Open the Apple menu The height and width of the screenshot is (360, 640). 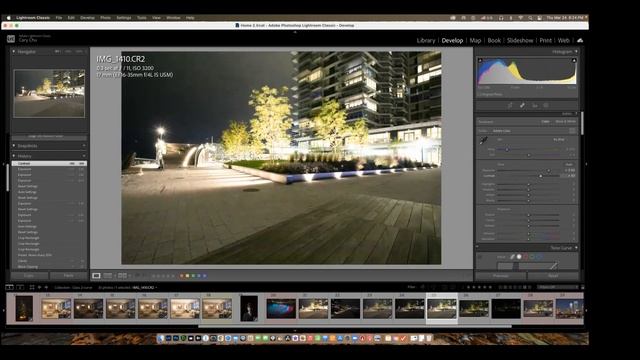click(x=9, y=18)
